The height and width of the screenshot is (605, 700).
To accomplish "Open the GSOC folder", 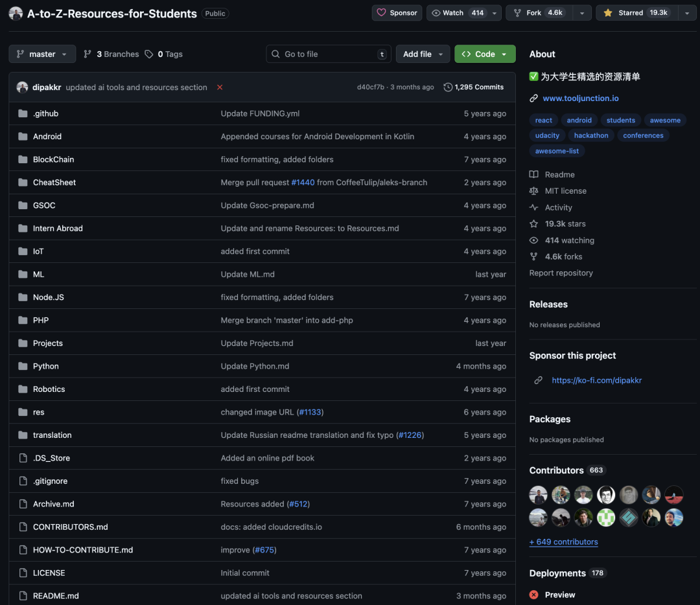I will click(x=44, y=205).
